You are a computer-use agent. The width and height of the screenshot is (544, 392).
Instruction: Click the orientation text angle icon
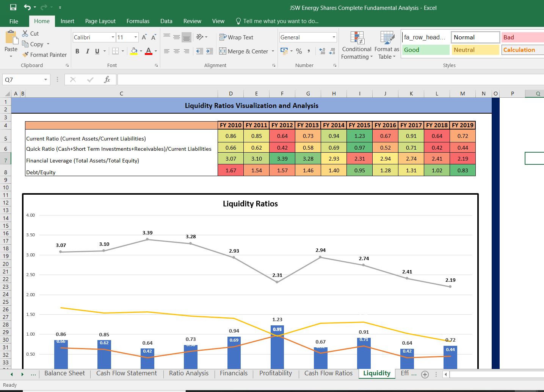200,37
